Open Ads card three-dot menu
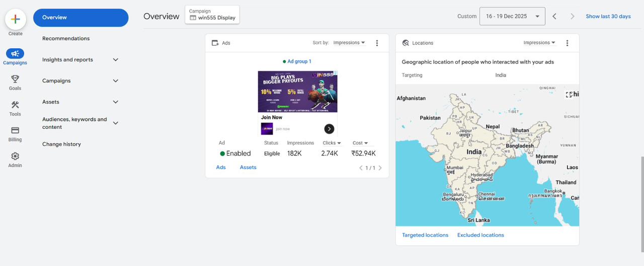 (x=377, y=43)
